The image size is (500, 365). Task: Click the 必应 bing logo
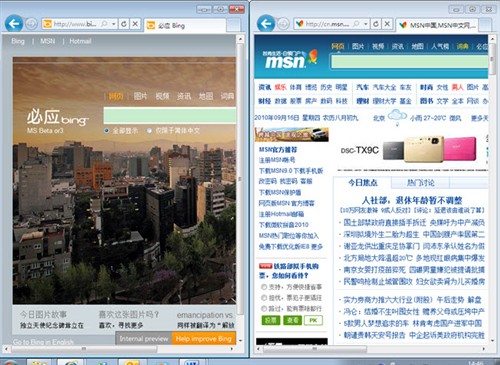[58, 118]
